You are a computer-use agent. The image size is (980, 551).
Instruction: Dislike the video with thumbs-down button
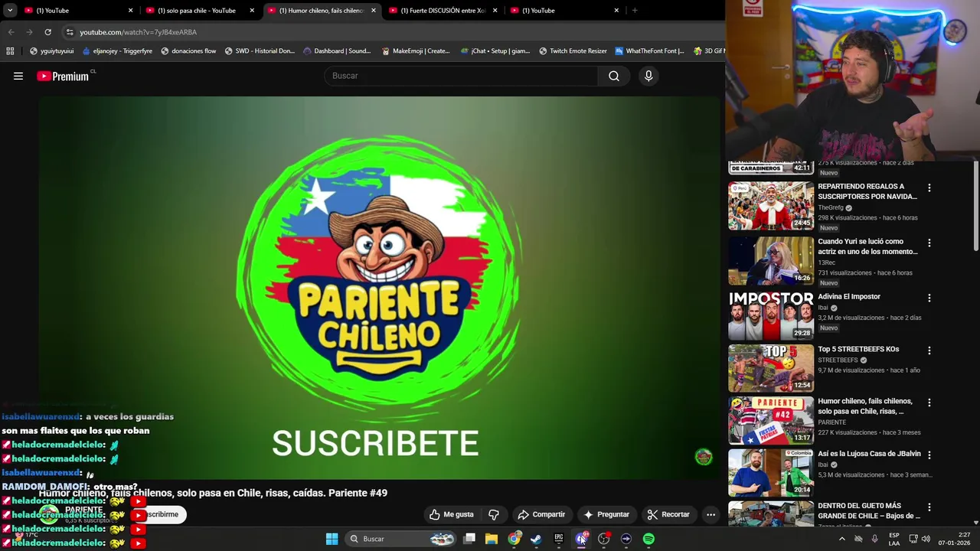494,514
